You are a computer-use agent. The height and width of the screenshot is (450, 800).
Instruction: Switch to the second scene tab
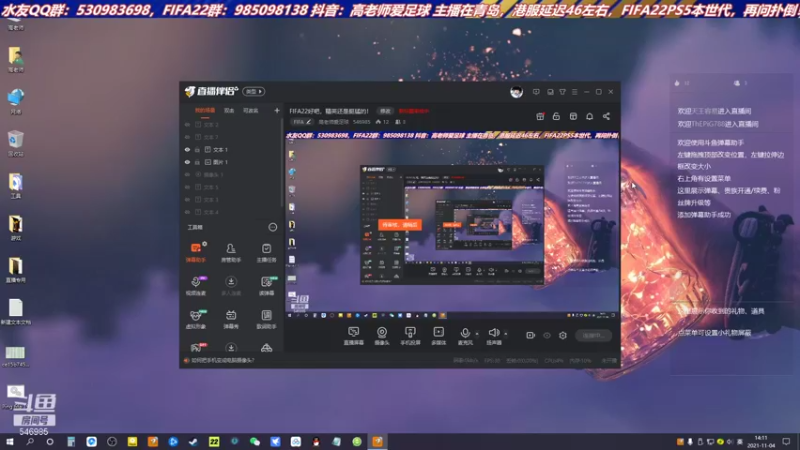tap(229, 110)
